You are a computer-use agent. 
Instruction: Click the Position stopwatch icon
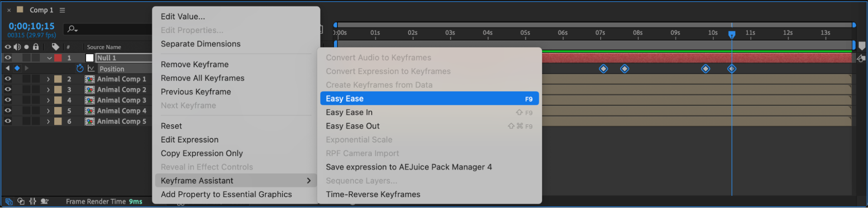click(x=80, y=68)
